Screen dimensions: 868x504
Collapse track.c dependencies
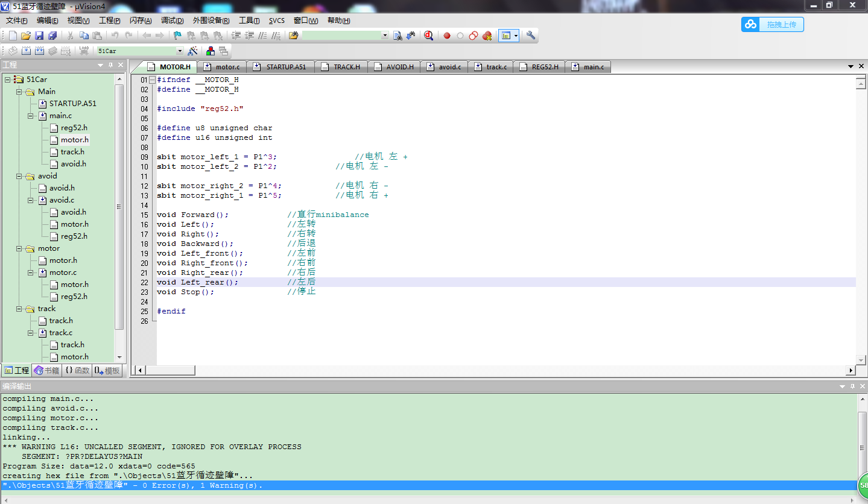(x=30, y=333)
